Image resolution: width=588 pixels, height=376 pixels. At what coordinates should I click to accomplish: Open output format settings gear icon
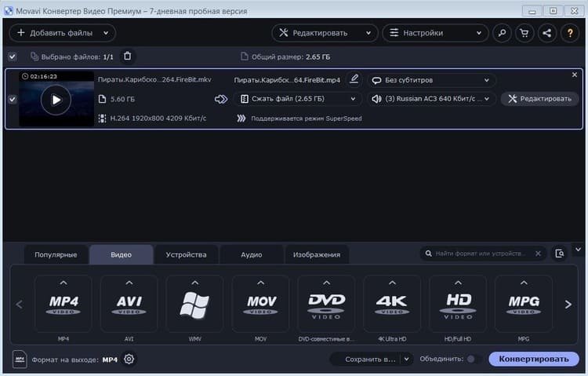[129, 360]
